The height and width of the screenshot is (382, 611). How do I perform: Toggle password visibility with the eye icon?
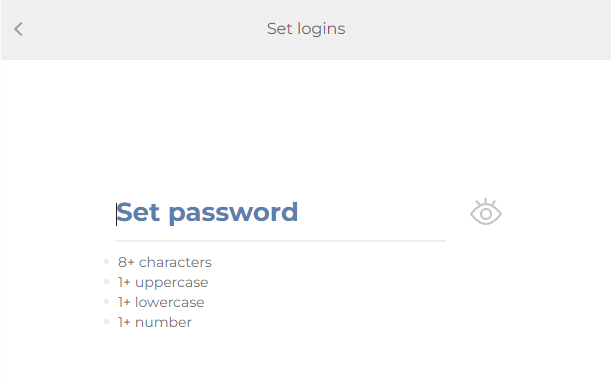pyautogui.click(x=486, y=212)
